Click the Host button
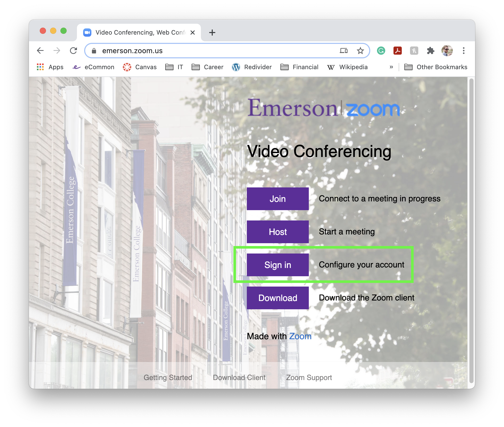Image resolution: width=504 pixels, height=427 pixels. pos(278,232)
